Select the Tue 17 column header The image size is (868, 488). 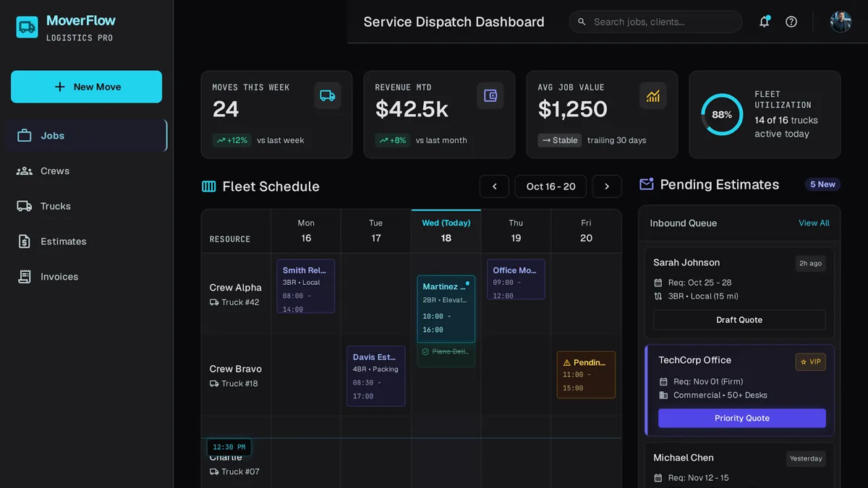pyautogui.click(x=376, y=231)
